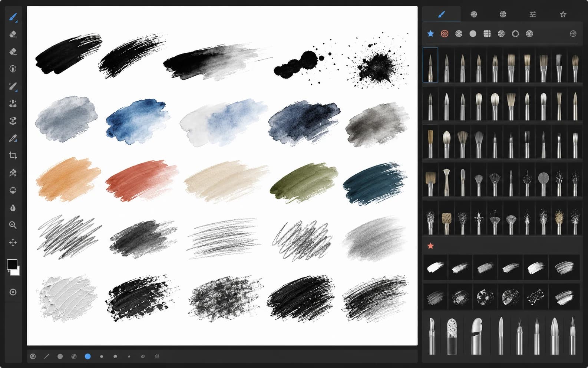Viewport: 588px width, 368px height.
Task: Click the black foreground color swatch
Action: [x=12, y=264]
